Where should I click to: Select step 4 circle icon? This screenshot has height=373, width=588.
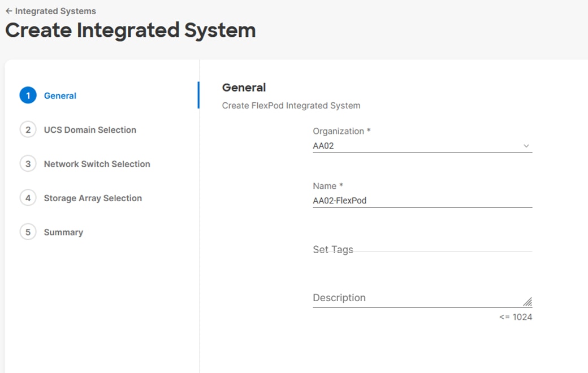point(28,198)
